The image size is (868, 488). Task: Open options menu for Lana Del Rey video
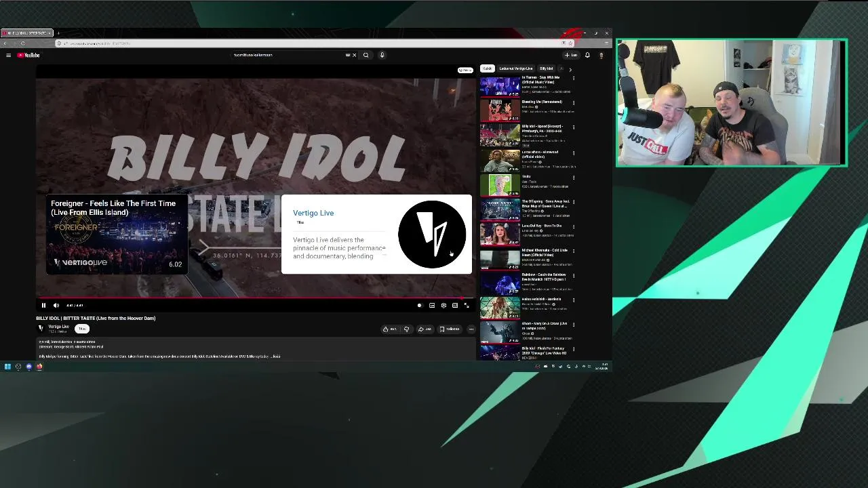coord(574,226)
